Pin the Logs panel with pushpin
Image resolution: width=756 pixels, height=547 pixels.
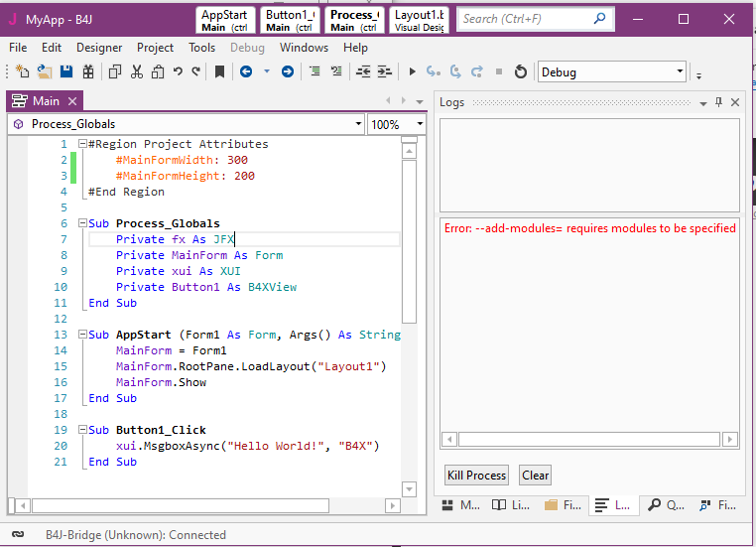point(718,102)
